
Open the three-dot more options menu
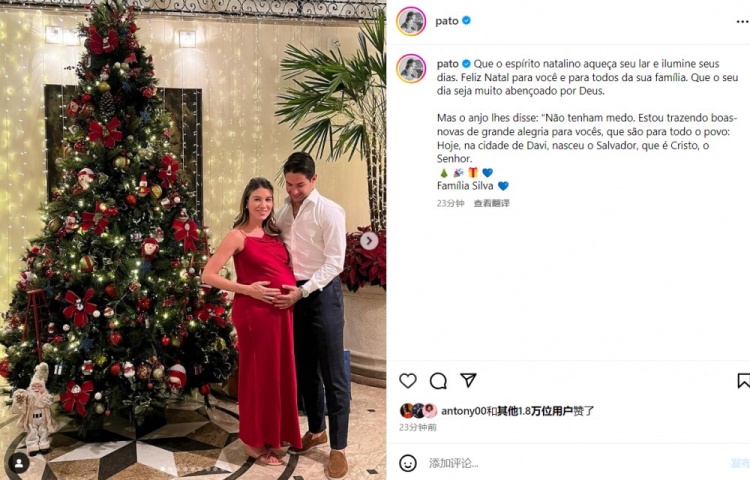tap(743, 22)
